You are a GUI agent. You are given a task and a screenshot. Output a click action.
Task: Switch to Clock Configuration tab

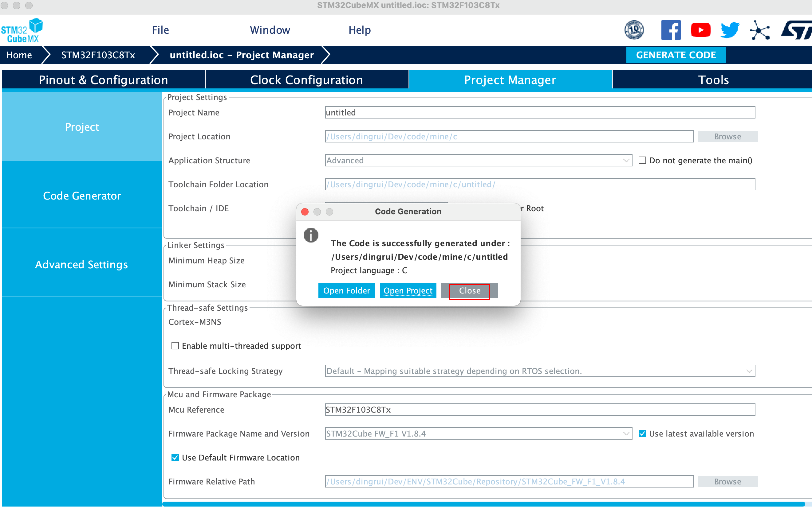click(306, 80)
